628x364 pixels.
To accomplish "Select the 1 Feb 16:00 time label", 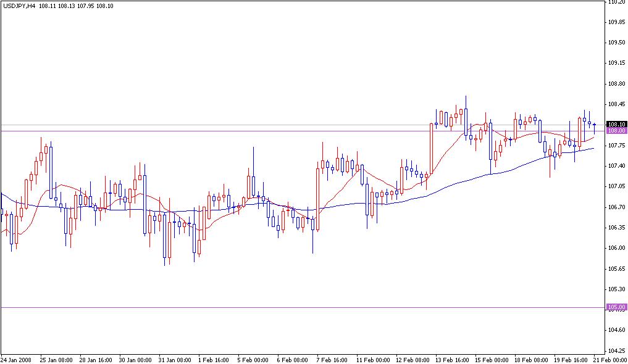I will (214, 360).
